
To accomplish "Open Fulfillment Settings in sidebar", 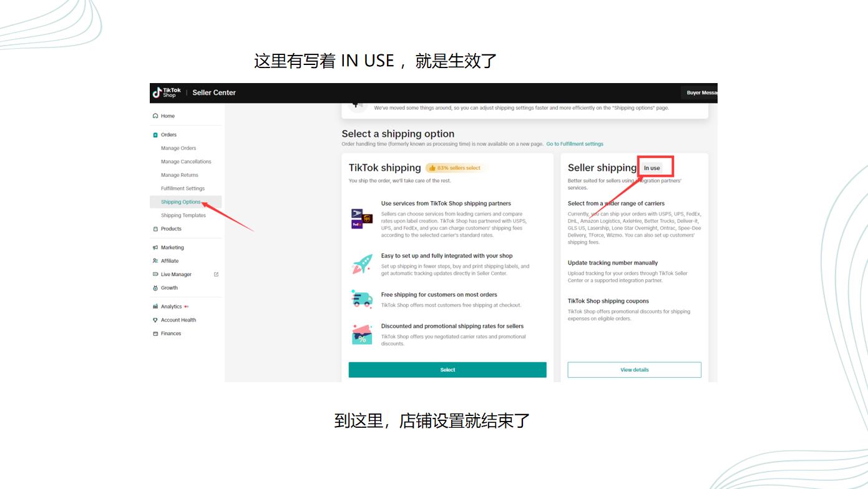I will [x=183, y=189].
